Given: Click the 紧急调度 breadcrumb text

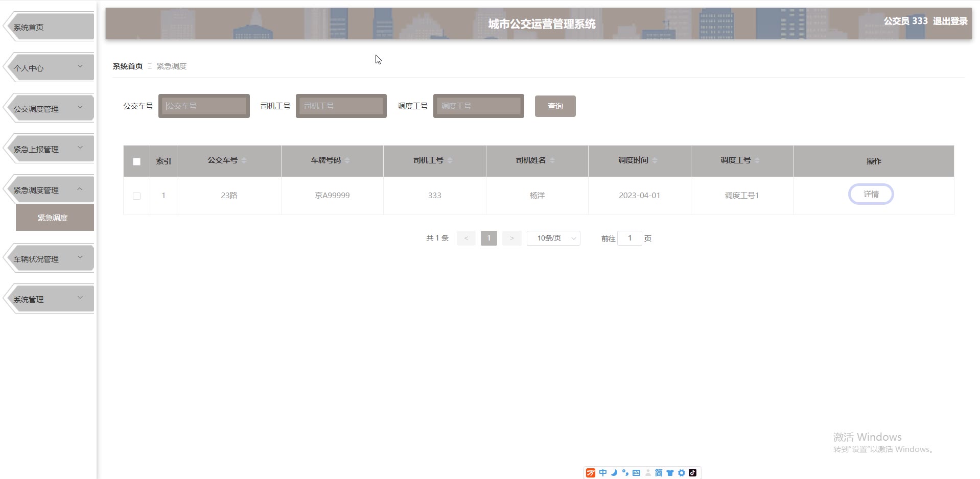Looking at the screenshot, I should 172,66.
